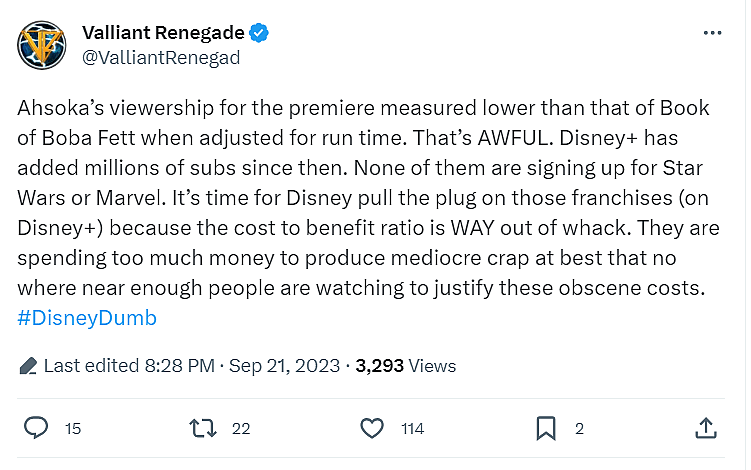The image size is (751, 470).
Task: Click the @ValliantRenegad handle
Action: pos(160,57)
